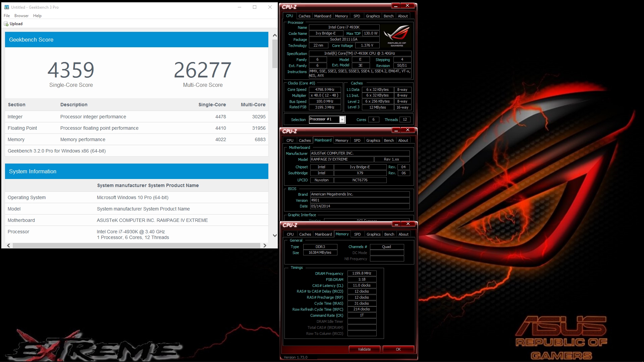644x362 pixels.
Task: Click the System Information section header
Action: [137, 171]
